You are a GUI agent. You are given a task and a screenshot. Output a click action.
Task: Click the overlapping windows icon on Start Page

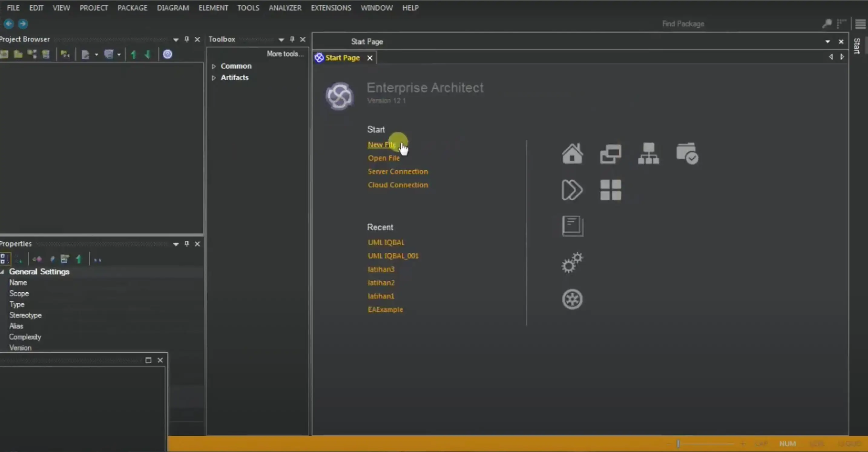610,154
